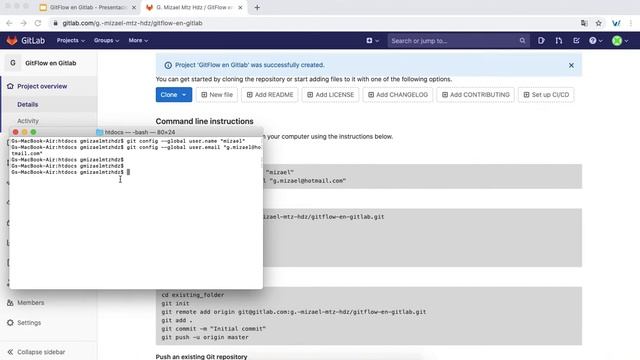This screenshot has height=360, width=640.
Task: Open the browser menu dots icon
Action: (631, 23)
